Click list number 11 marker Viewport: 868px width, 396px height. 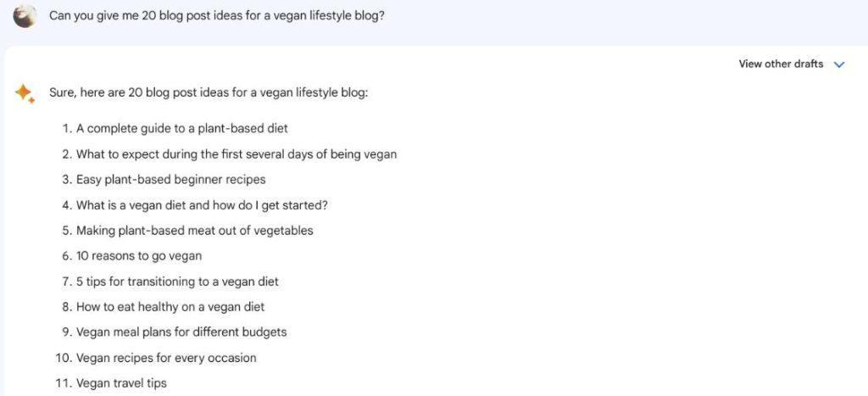(x=62, y=383)
